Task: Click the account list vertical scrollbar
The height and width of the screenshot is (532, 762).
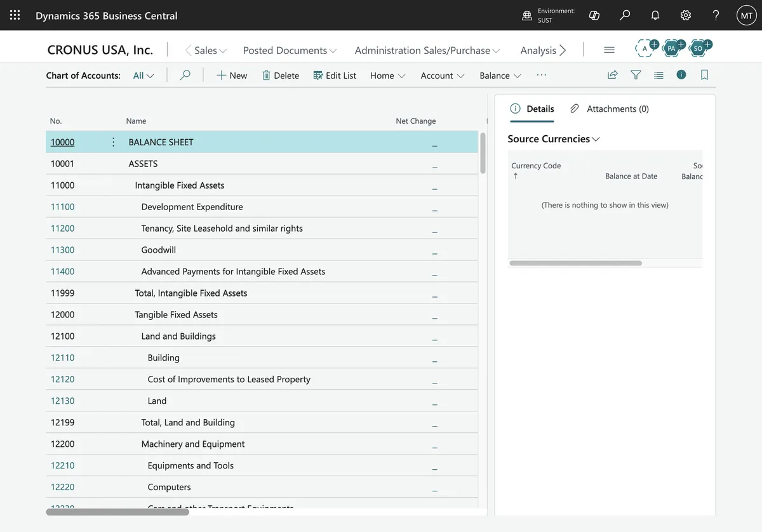Action: (483, 152)
